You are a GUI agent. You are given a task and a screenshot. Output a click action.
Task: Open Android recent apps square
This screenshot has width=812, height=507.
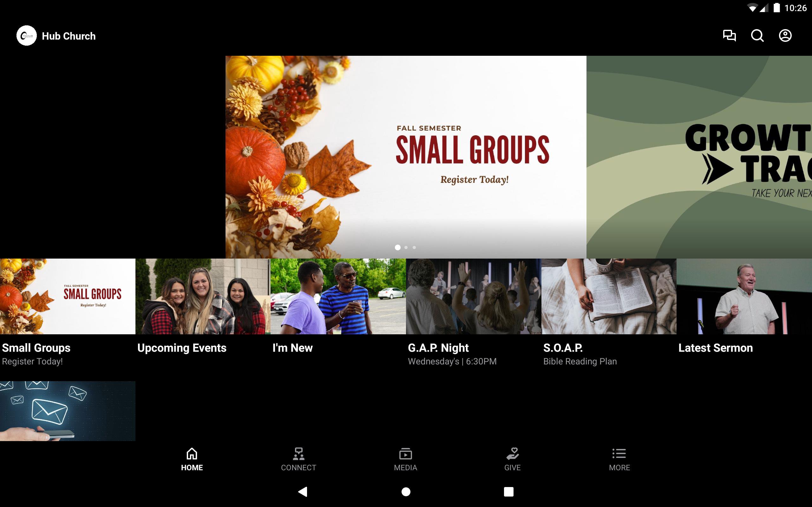click(x=508, y=491)
